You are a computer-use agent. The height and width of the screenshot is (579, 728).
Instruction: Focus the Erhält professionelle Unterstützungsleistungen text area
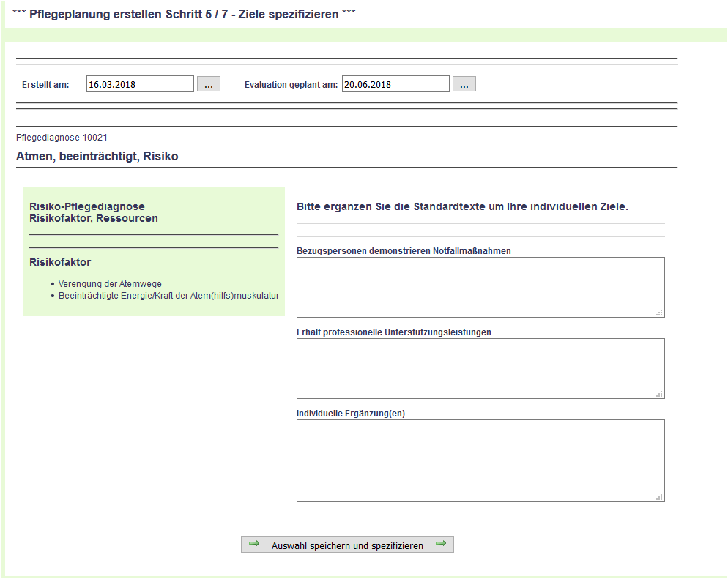480,368
